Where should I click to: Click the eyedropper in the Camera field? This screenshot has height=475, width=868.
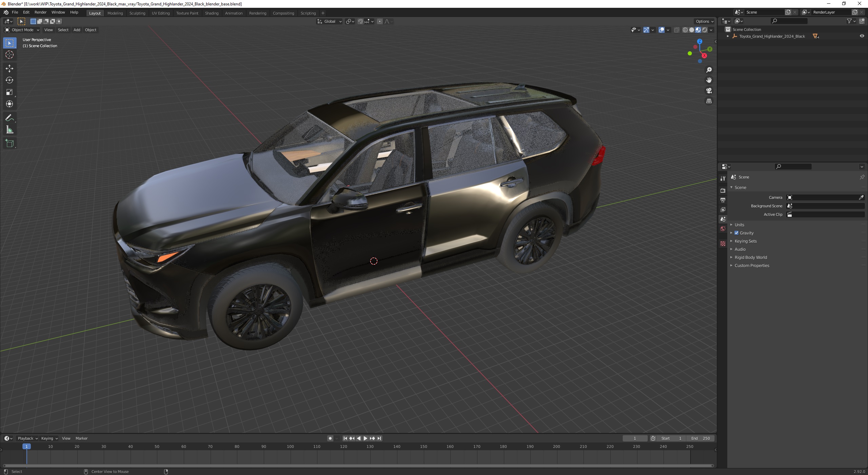(x=861, y=197)
